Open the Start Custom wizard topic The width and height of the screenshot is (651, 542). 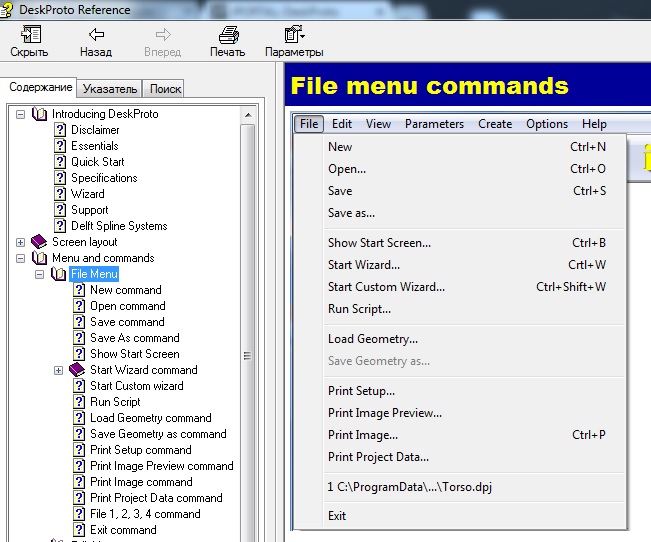pos(137,386)
